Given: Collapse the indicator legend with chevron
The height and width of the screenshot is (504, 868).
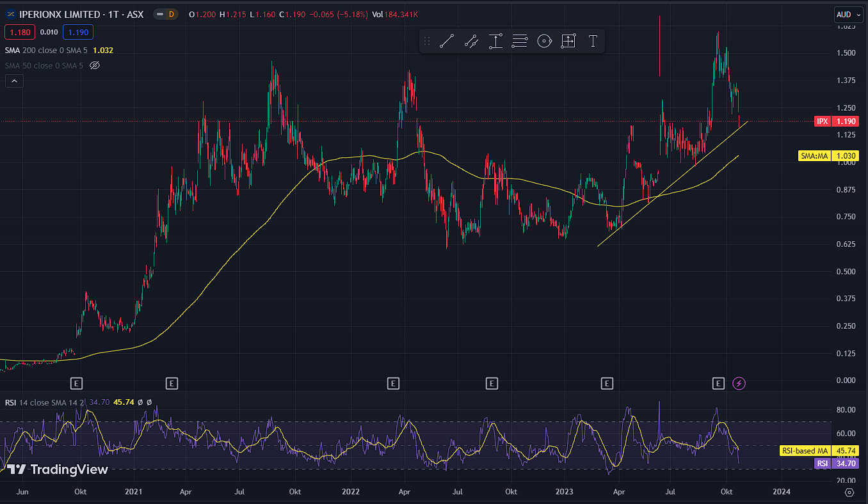Looking at the screenshot, I should pyautogui.click(x=14, y=81).
